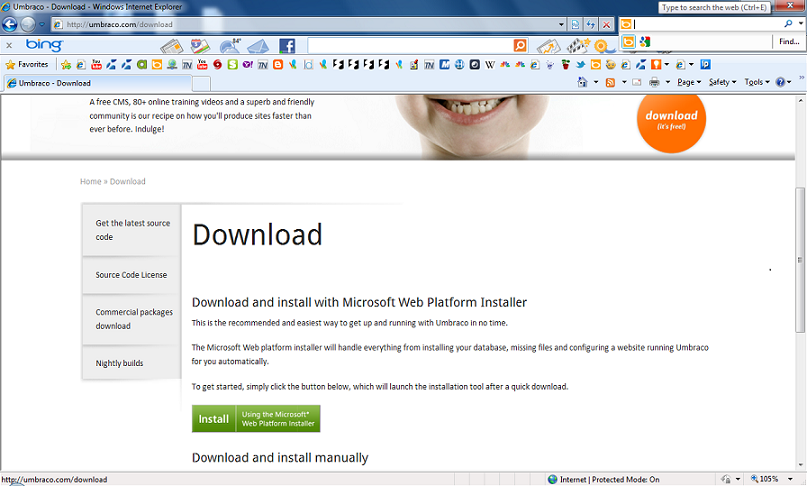
Task: Open the Bing toolbar Finance chart icon
Action: [x=549, y=46]
